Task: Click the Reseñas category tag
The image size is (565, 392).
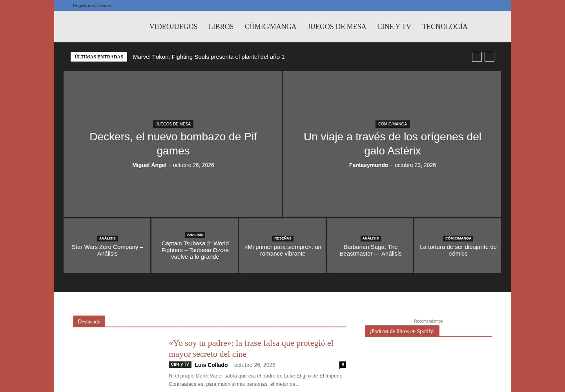Action: (283, 238)
